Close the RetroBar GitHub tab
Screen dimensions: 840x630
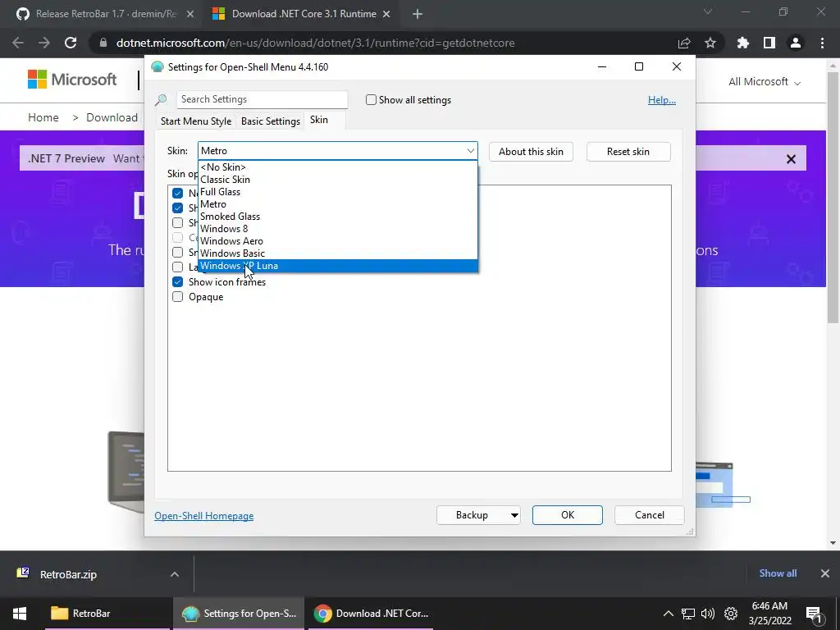coord(190,15)
